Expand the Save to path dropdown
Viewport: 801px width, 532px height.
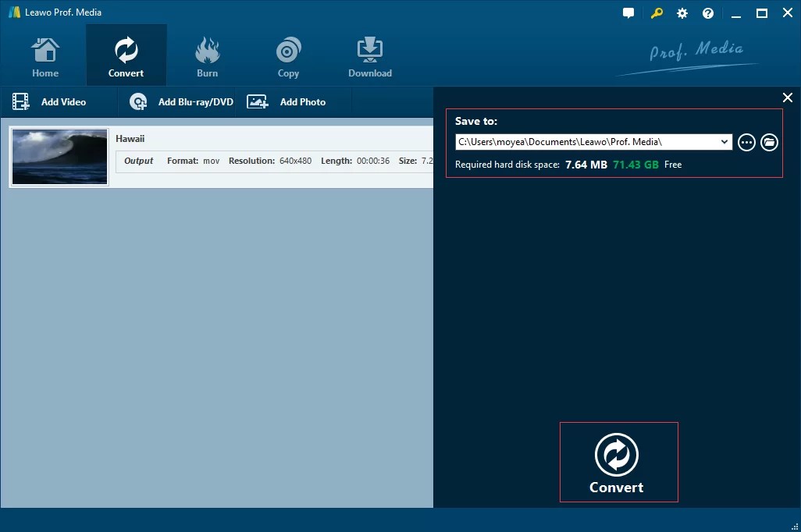[724, 142]
